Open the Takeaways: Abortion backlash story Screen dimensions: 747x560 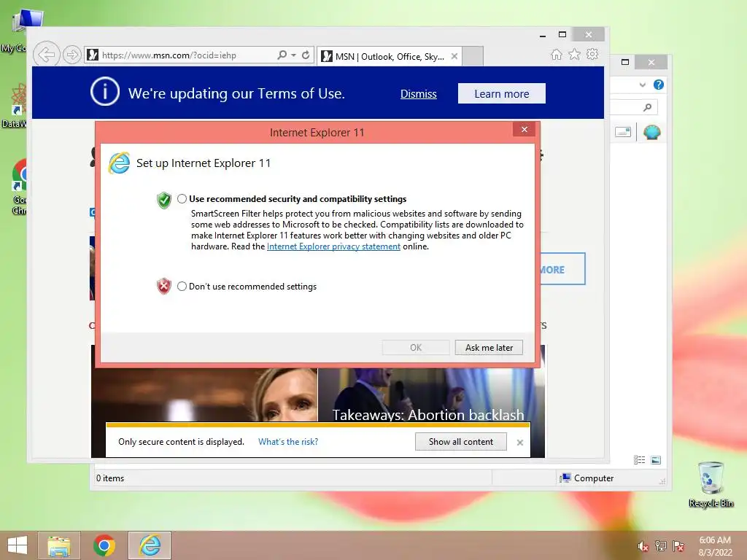click(427, 415)
